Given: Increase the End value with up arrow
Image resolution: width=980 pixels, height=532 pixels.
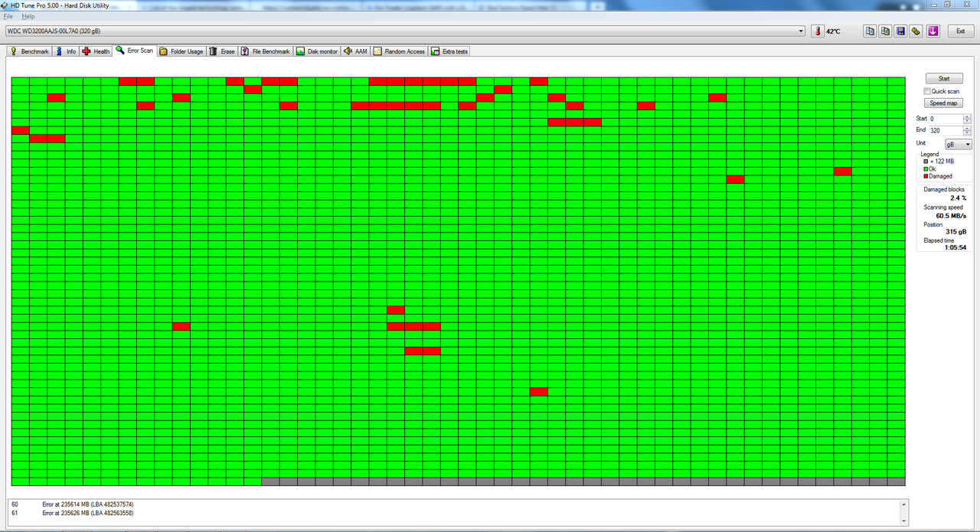Looking at the screenshot, I should (x=967, y=129).
